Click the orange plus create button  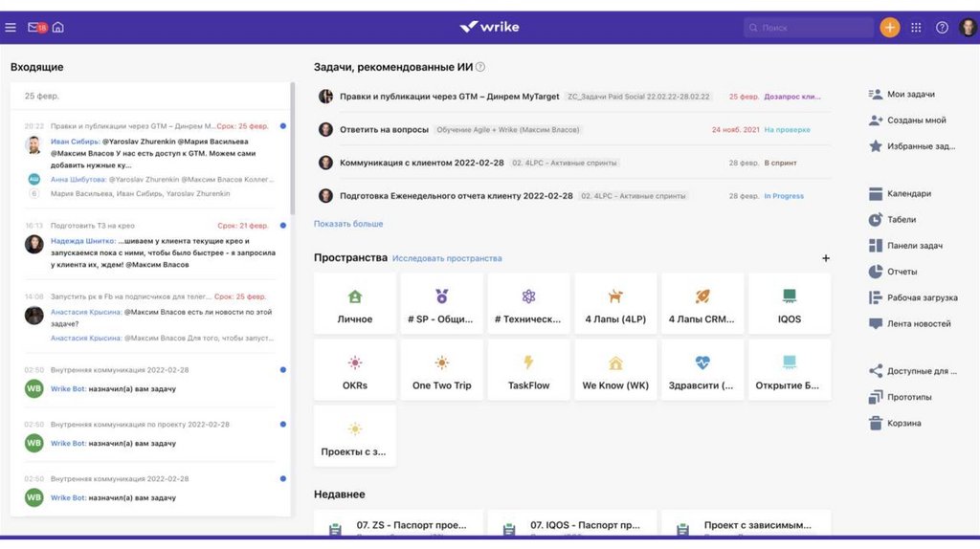[x=889, y=28]
